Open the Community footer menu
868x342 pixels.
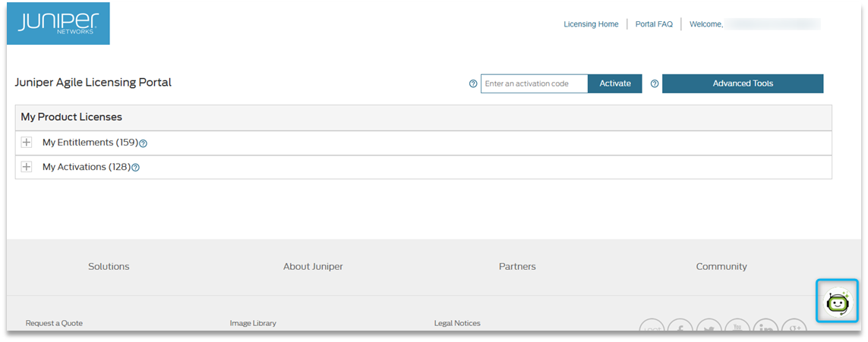pos(721,266)
